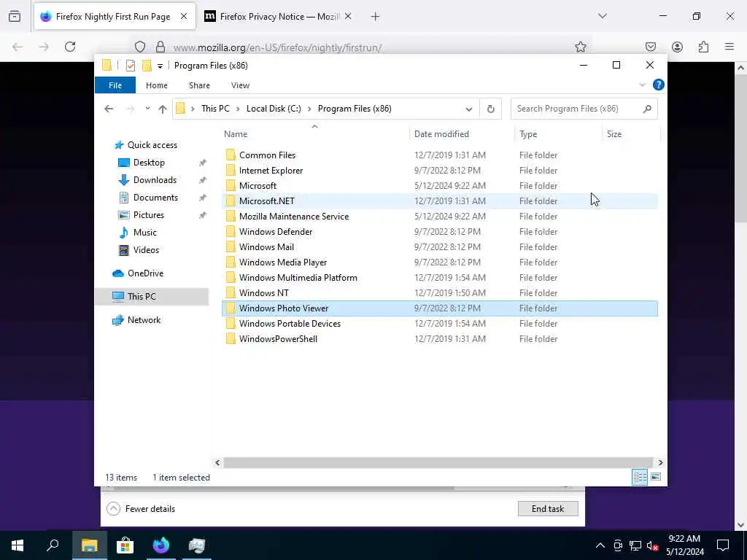Switch to Large icons view in status bar
Screen dimensions: 747x560
click(656, 477)
